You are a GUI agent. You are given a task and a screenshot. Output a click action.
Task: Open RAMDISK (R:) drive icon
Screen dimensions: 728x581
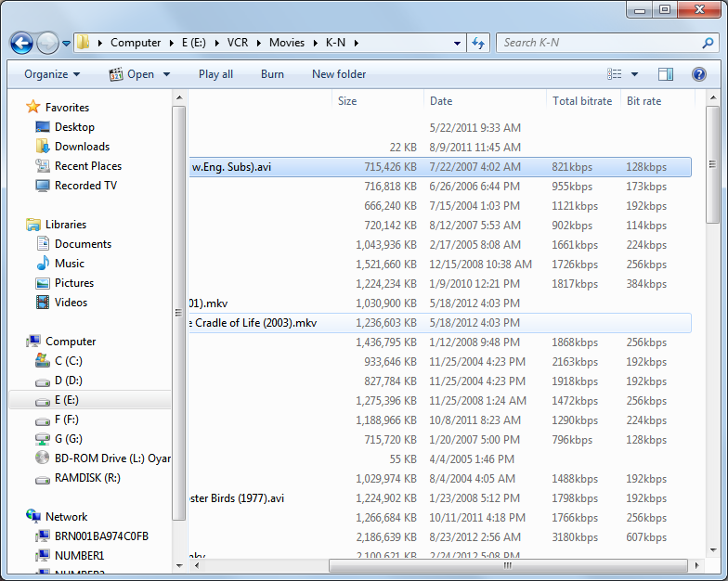43,480
